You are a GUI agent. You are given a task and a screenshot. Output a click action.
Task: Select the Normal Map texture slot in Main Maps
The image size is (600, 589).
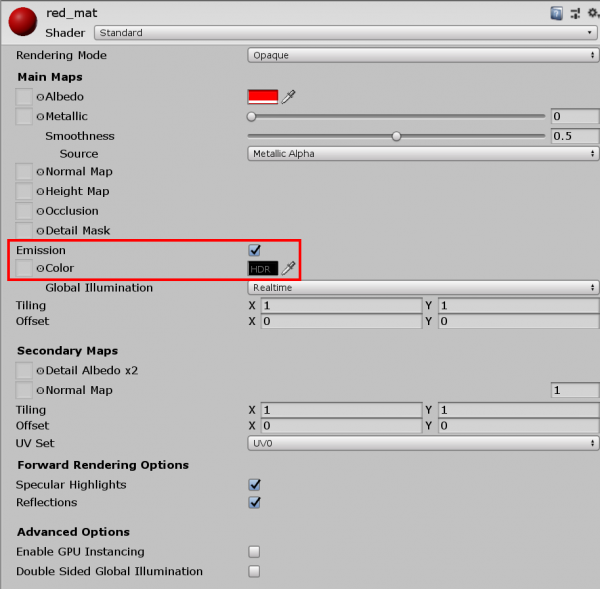[25, 172]
